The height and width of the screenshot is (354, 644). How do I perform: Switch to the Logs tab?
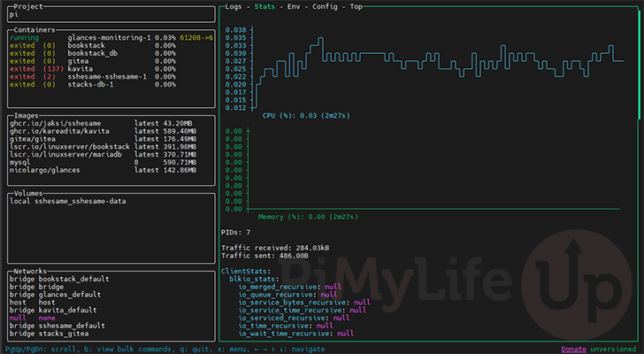[234, 6]
